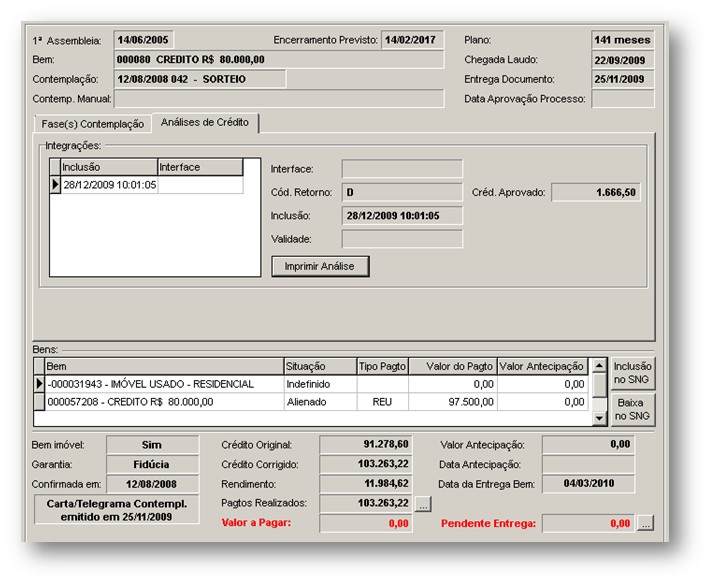Screen dimensions: 711x584
Task: Click row selector arrow in Integrações grid
Action: pyautogui.click(x=55, y=185)
